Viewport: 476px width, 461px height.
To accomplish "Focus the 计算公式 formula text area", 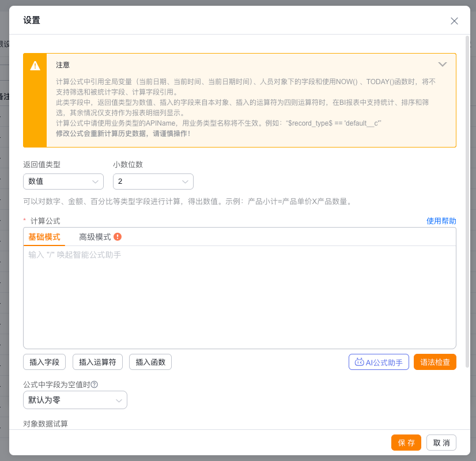I will click(240, 297).
